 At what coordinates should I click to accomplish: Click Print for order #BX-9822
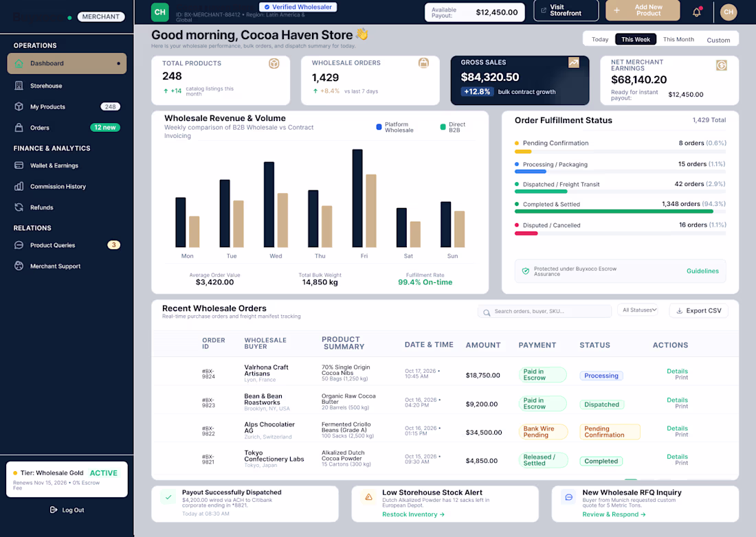[x=681, y=435]
